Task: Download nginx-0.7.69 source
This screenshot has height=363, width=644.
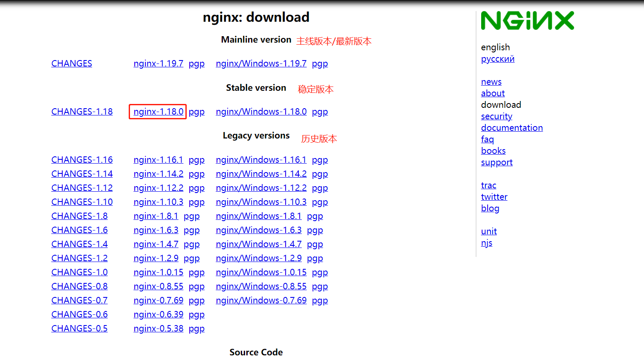Action: click(159, 300)
